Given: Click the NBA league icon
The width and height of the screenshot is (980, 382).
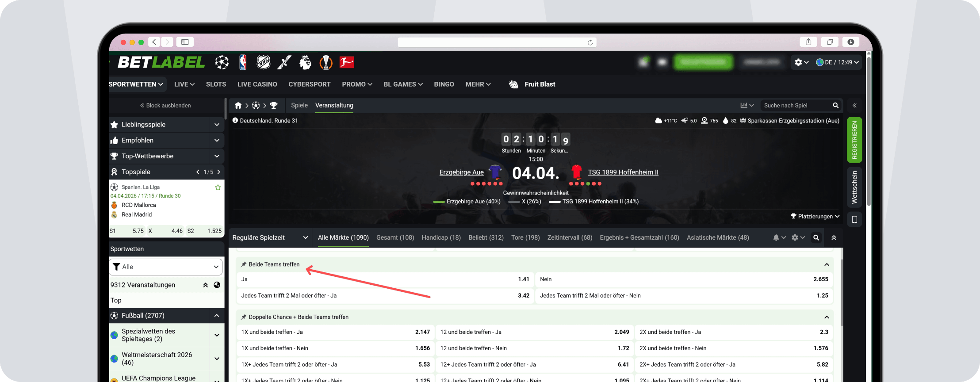Looking at the screenshot, I should tap(243, 62).
